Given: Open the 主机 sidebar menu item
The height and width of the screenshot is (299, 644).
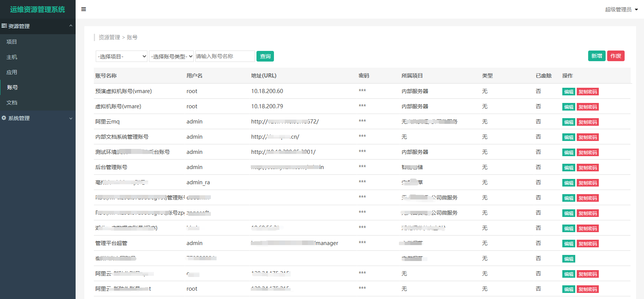Looking at the screenshot, I should [38, 57].
